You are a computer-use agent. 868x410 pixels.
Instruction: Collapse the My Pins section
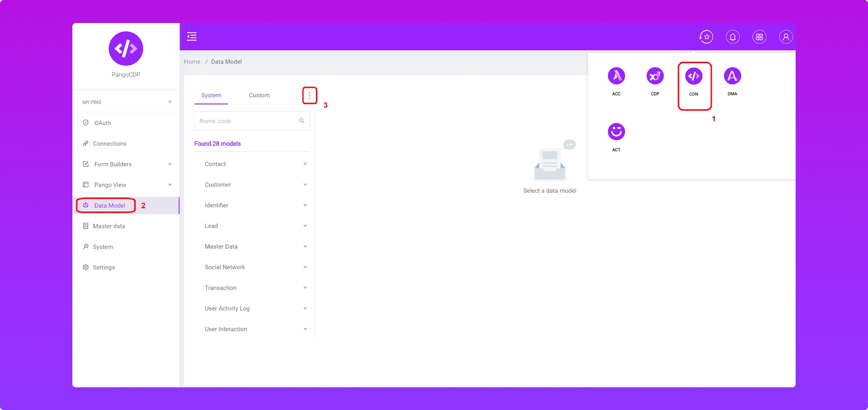click(170, 102)
